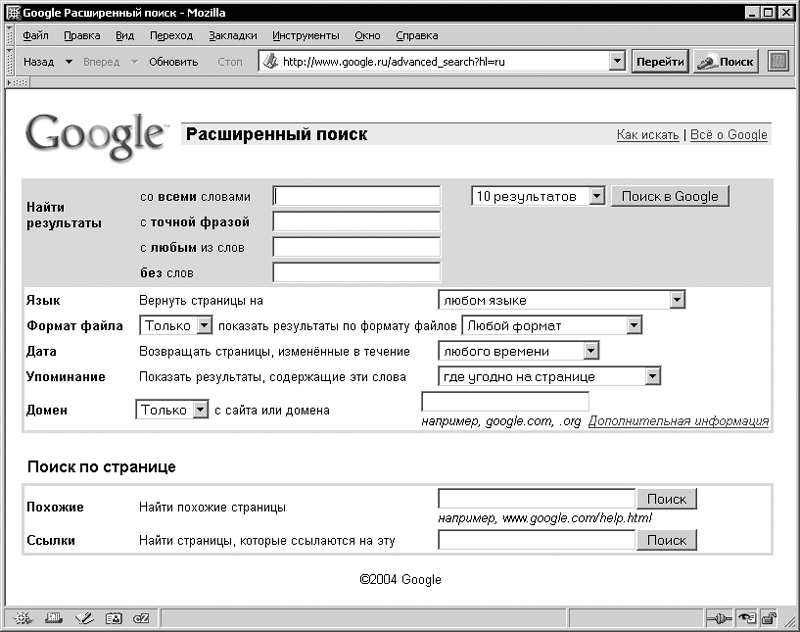Click the page bookmark icon in the address bar
The width and height of the screenshot is (800, 632).
pyautogui.click(x=270, y=62)
